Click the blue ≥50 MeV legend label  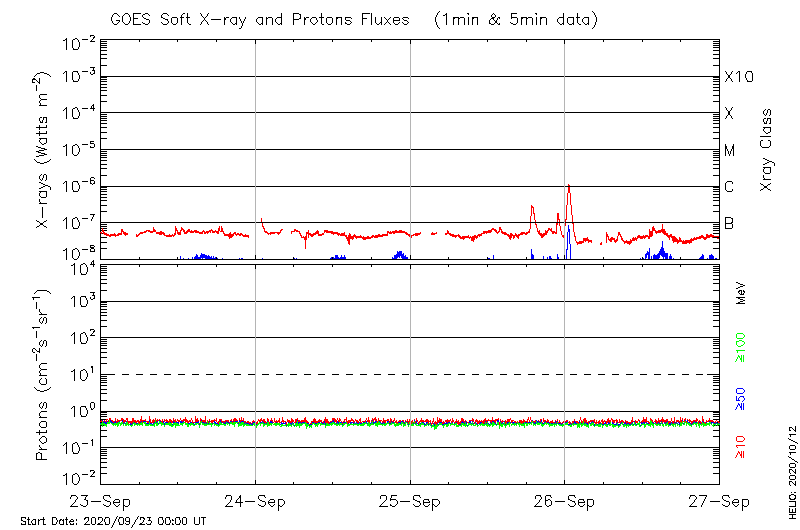pos(741,397)
